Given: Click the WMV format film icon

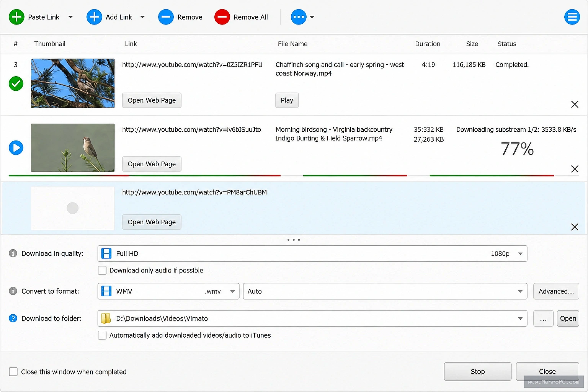Looking at the screenshot, I should 106,291.
